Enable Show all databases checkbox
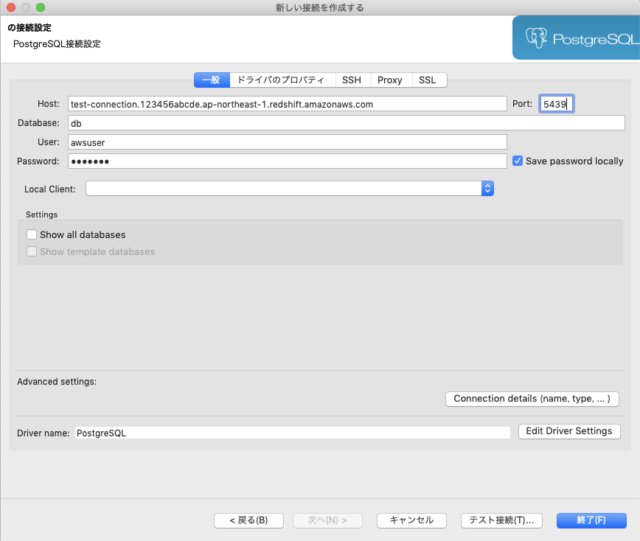This screenshot has height=541, width=640. point(31,235)
